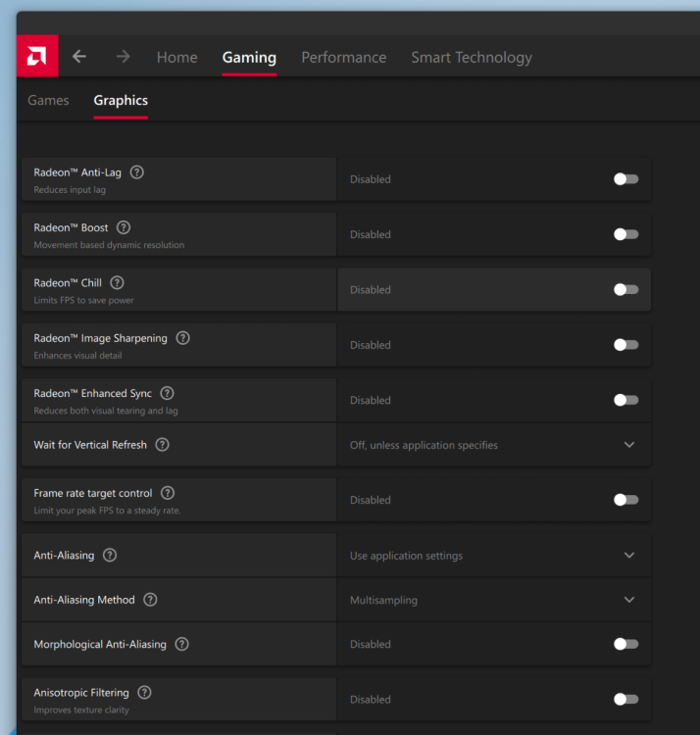
Task: Enable Frame rate target control toggle
Action: coord(625,500)
